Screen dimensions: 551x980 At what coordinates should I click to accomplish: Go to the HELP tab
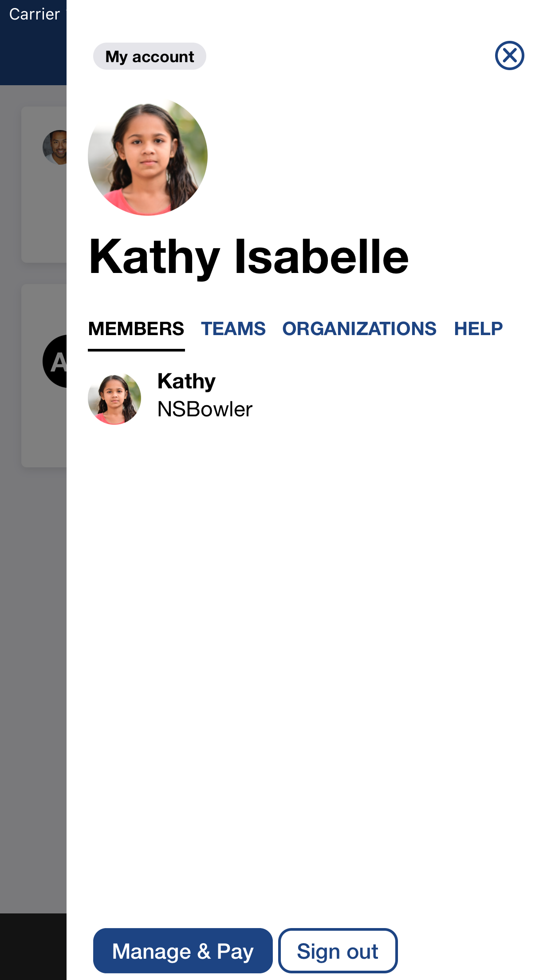coord(478,329)
